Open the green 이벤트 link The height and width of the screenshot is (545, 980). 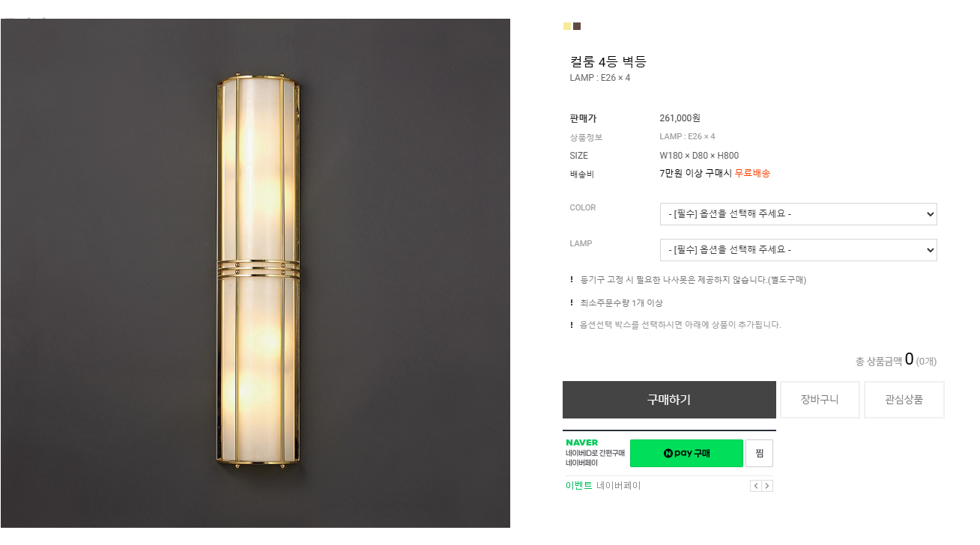tap(578, 486)
